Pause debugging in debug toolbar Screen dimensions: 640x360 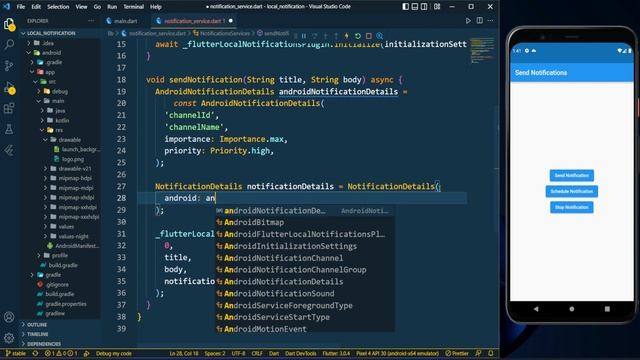click(x=304, y=36)
